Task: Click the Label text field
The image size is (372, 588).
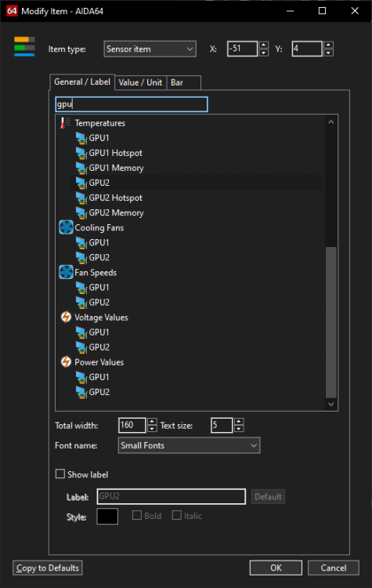Action: 172,496
